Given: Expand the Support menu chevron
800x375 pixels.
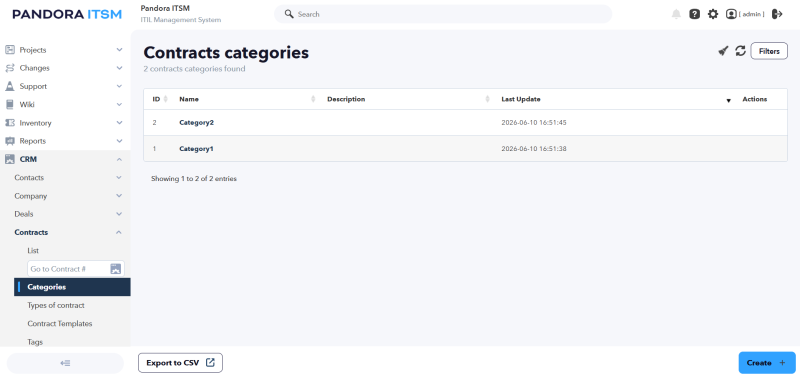Looking at the screenshot, I should pos(119,86).
